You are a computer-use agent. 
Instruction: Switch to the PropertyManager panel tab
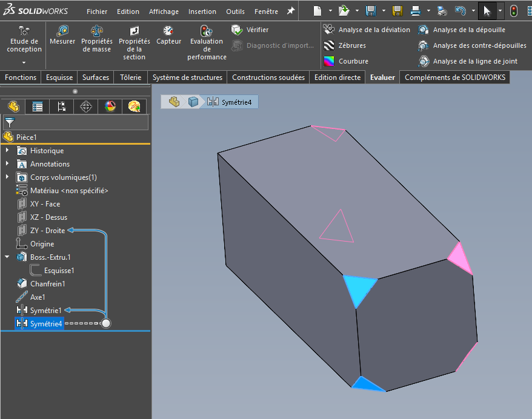click(x=38, y=107)
